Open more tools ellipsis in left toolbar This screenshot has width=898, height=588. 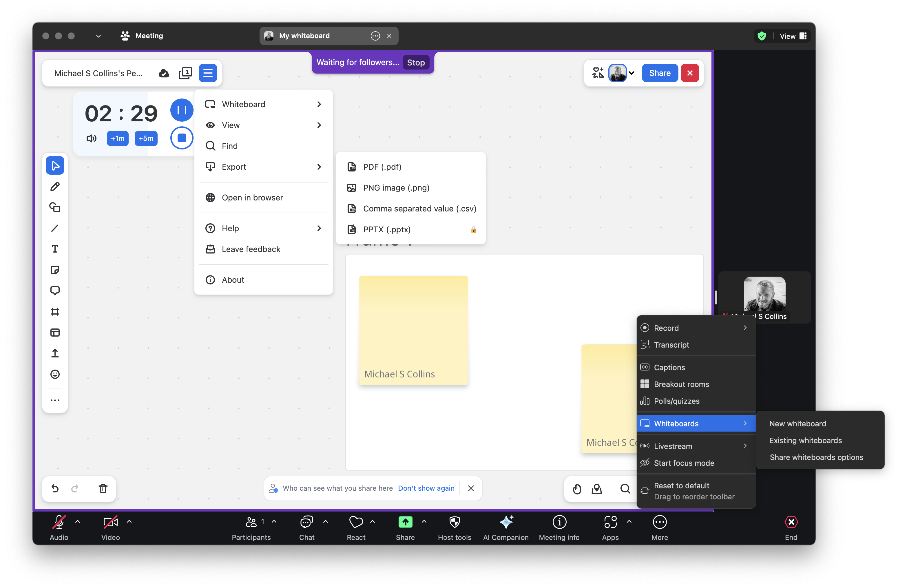click(55, 400)
